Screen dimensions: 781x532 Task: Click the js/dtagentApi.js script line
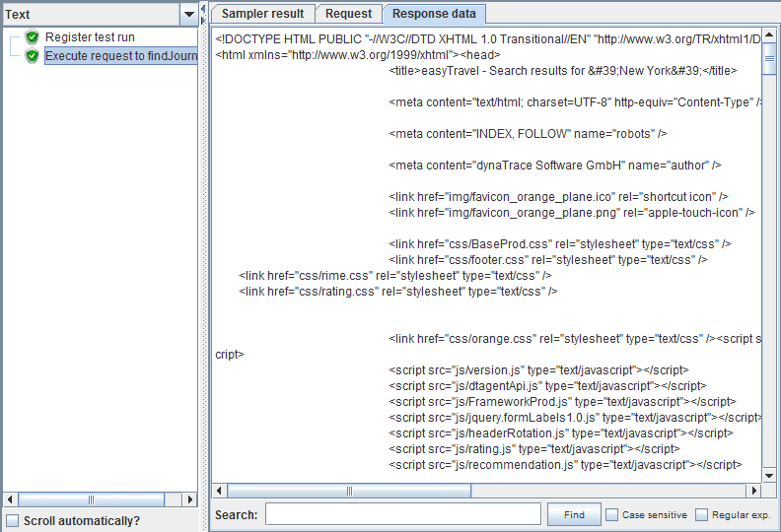tap(548, 386)
